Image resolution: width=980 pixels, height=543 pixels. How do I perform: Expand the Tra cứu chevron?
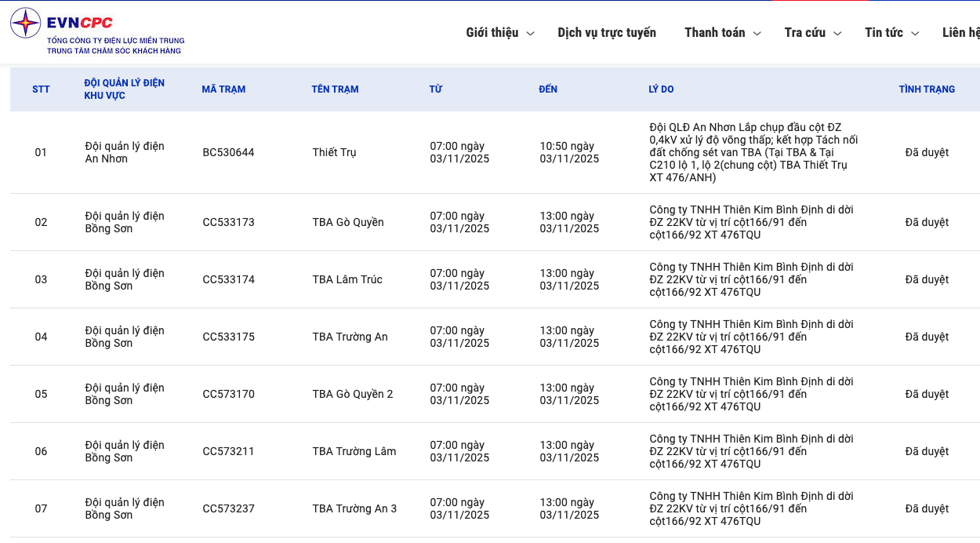pos(837,33)
